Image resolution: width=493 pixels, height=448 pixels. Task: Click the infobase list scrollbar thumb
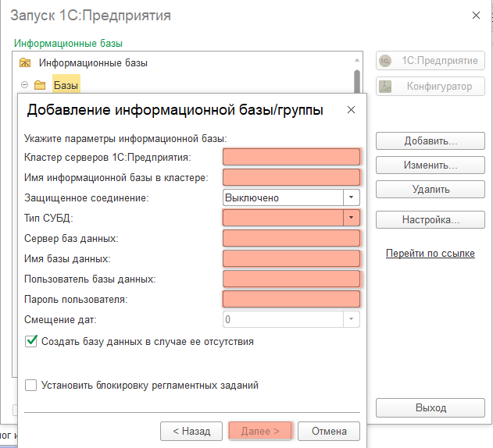(357, 82)
